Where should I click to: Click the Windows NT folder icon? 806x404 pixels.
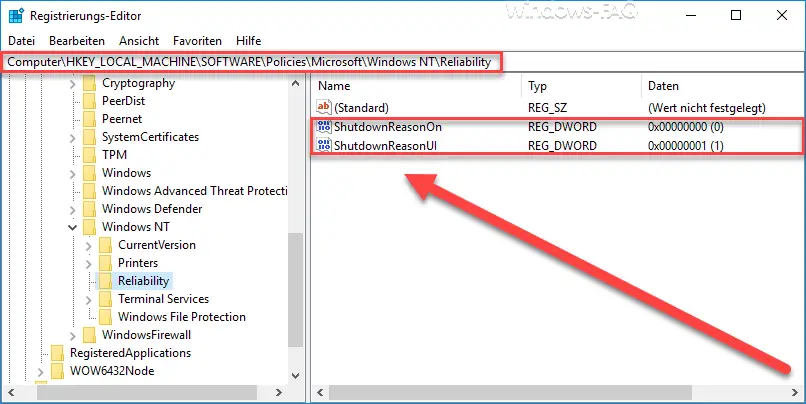coord(89,227)
